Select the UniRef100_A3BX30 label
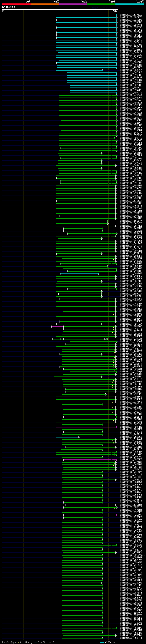 pyautogui.click(x=131, y=161)
